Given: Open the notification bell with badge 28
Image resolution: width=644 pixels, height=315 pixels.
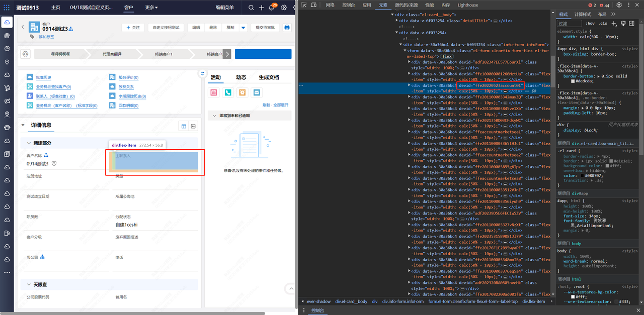Looking at the screenshot, I should pos(272,8).
